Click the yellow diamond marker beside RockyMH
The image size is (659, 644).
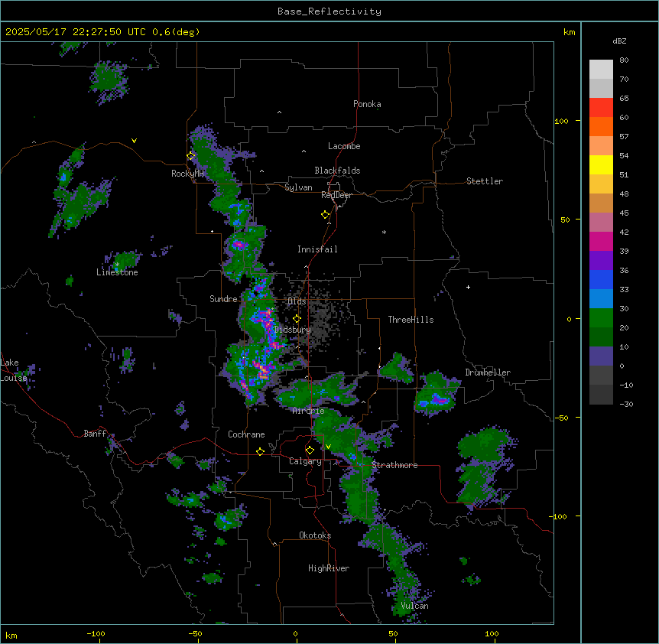pyautogui.click(x=191, y=156)
